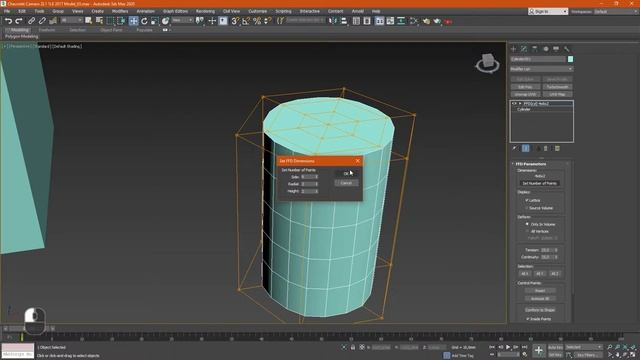The image size is (640, 360).
Task: Open the Modifiers menu
Action: point(120,11)
